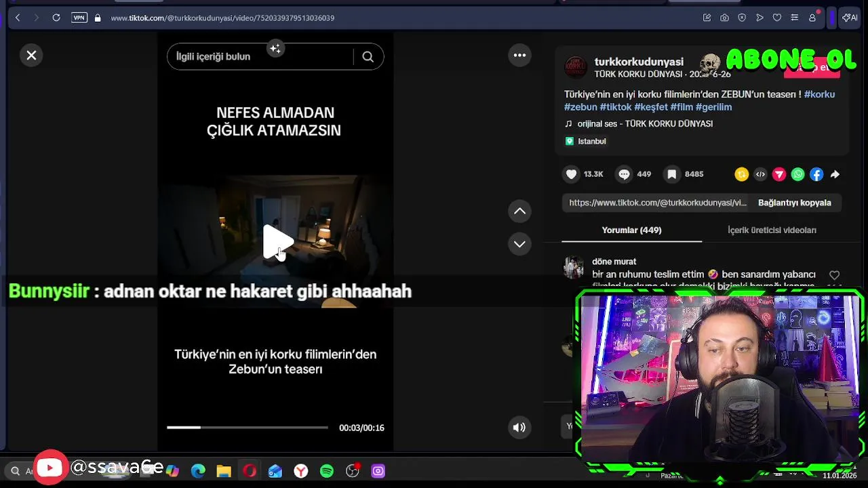Go to the previous video with the up chevron
Viewport: 868px width, 488px height.
click(x=520, y=211)
